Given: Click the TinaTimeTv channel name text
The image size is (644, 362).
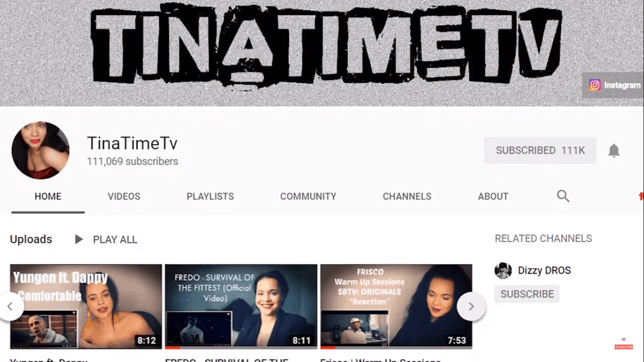Looking at the screenshot, I should click(132, 143).
